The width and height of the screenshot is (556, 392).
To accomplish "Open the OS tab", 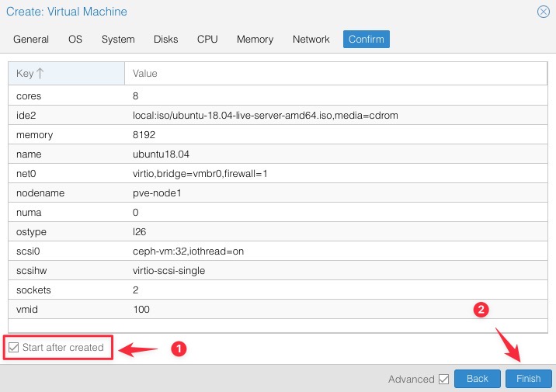I will click(x=75, y=39).
